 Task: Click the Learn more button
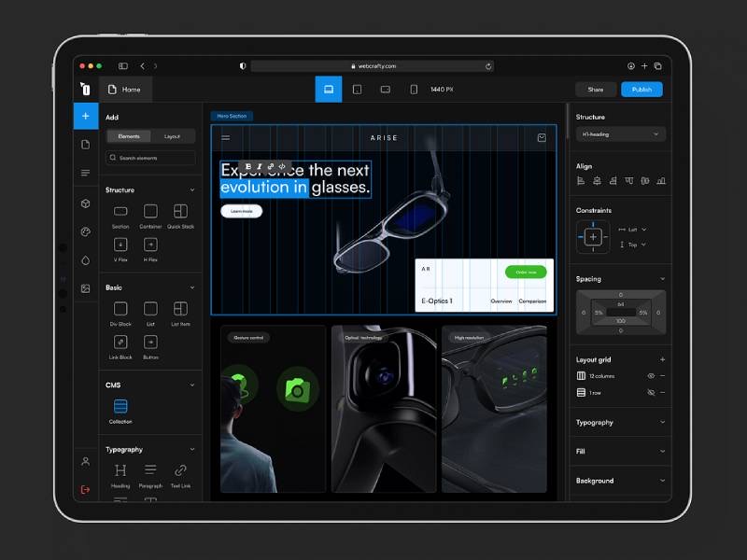pos(242,211)
